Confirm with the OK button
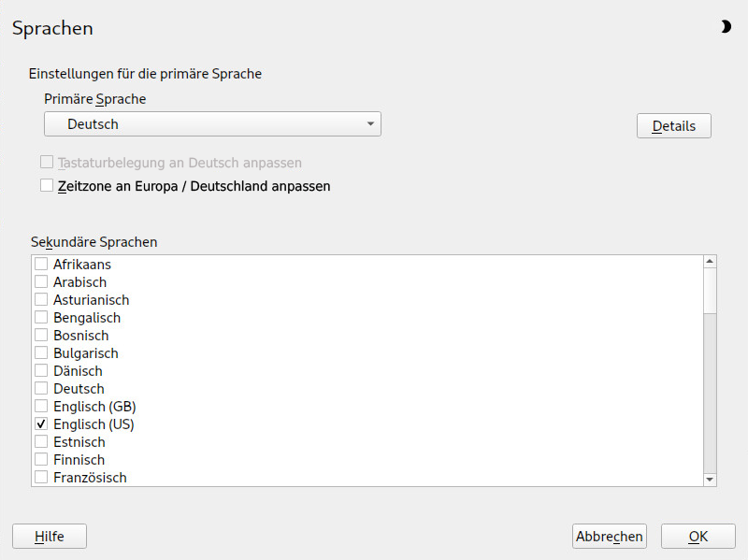 click(x=698, y=537)
